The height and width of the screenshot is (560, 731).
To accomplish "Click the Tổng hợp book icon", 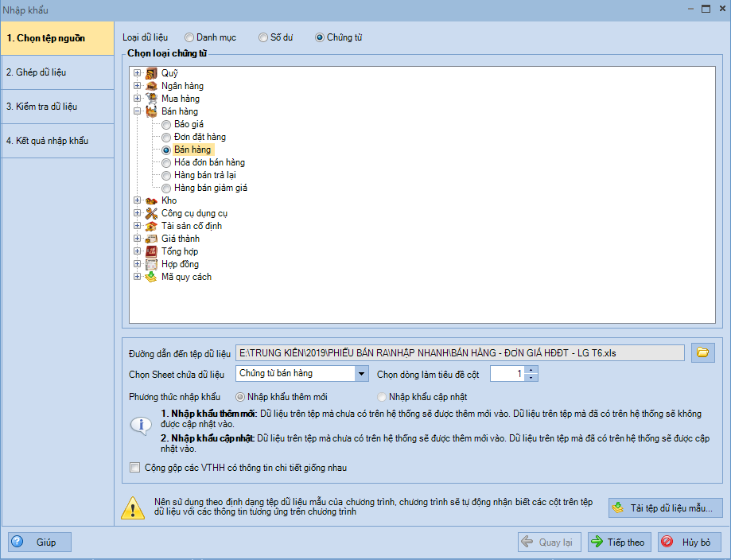I will tap(151, 251).
